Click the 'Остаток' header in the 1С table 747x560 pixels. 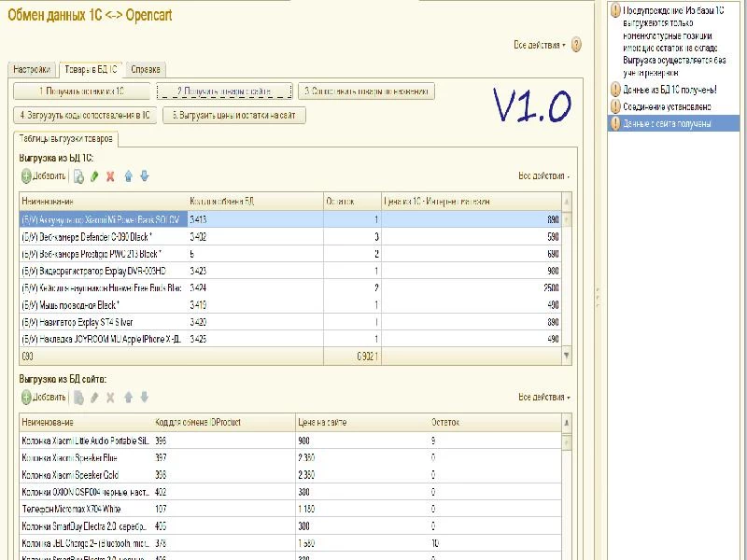(x=353, y=202)
